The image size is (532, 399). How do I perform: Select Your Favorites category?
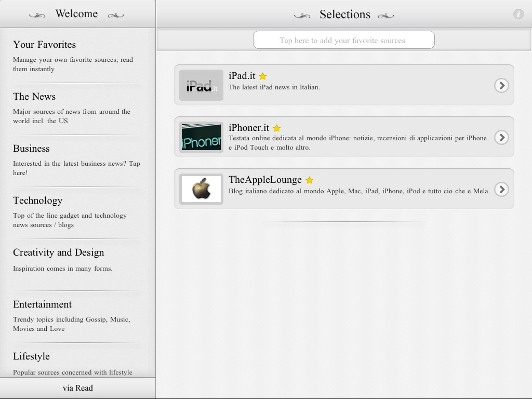(78, 55)
